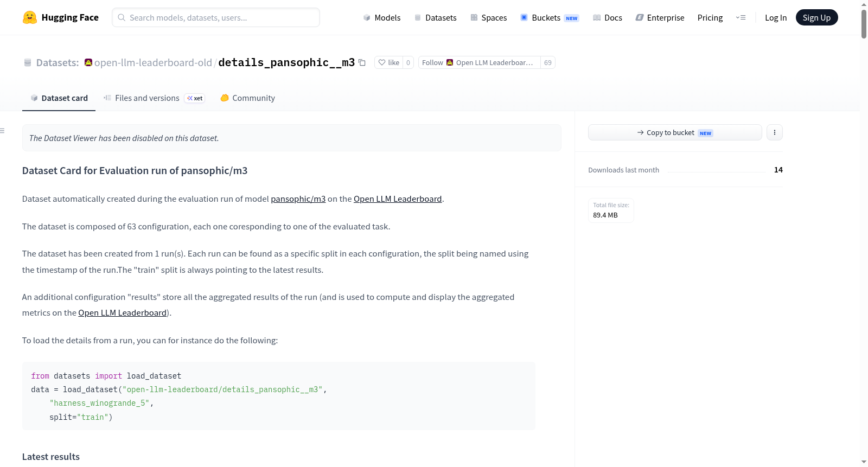Go to Datasets in the navigation bar
Screen dimensions: 868x467
[x=435, y=18]
